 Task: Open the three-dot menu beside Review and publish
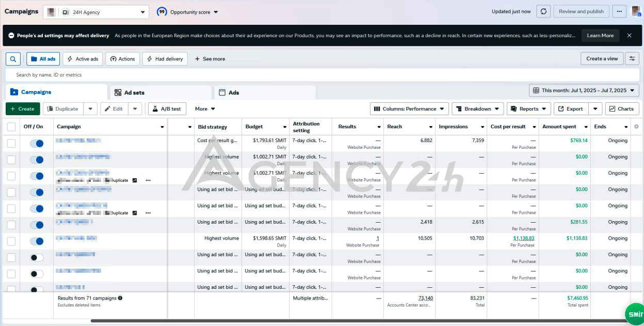tap(619, 11)
